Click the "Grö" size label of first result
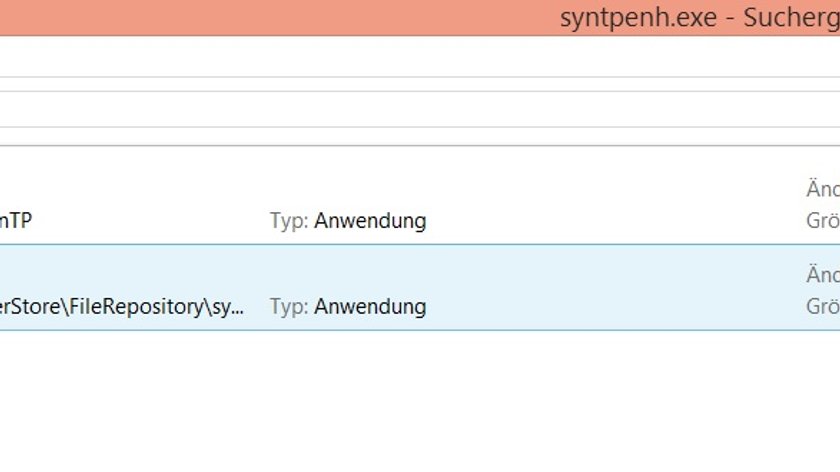 point(823,221)
